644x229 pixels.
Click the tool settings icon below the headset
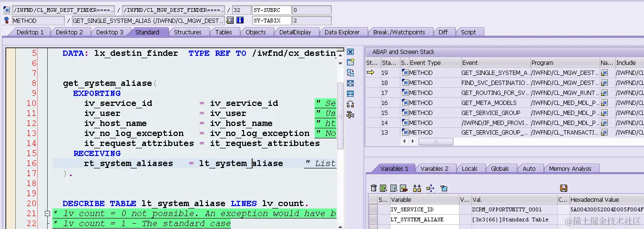[350, 115]
